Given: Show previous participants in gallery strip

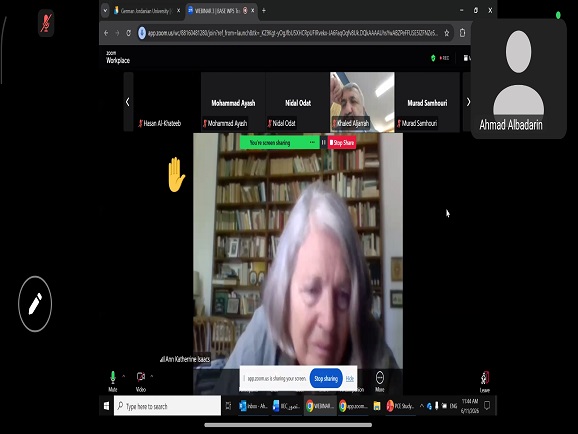Looking at the screenshot, I should coord(128,102).
